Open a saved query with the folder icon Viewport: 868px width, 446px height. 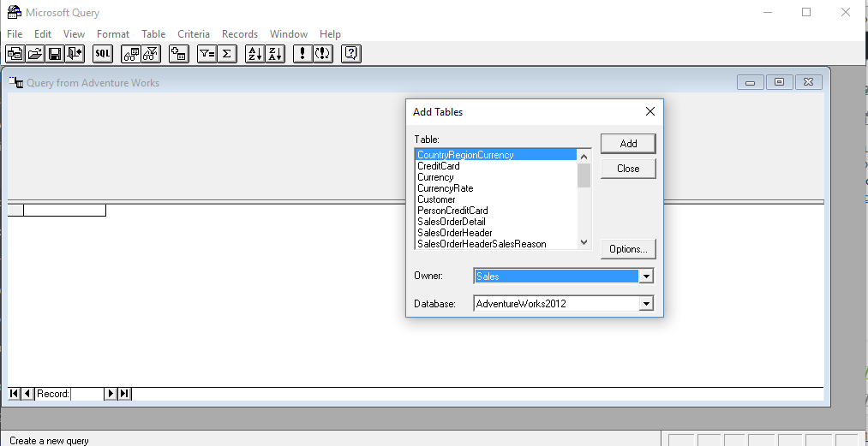point(35,54)
